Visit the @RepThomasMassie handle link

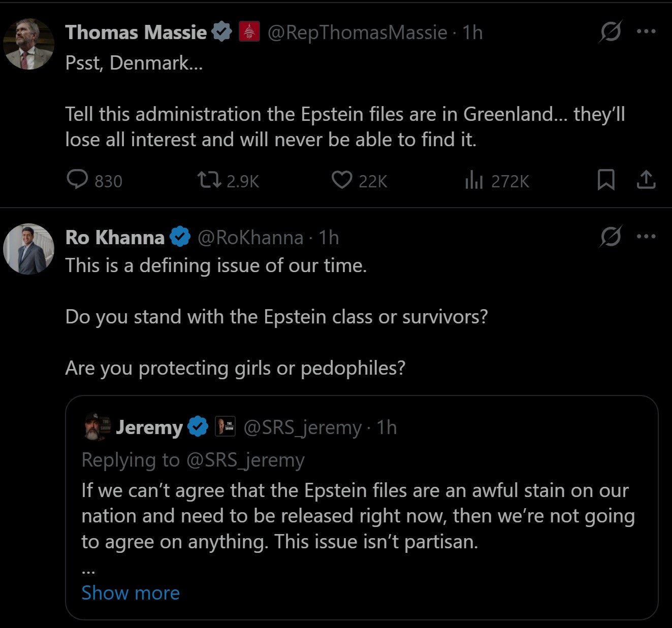[x=357, y=32]
